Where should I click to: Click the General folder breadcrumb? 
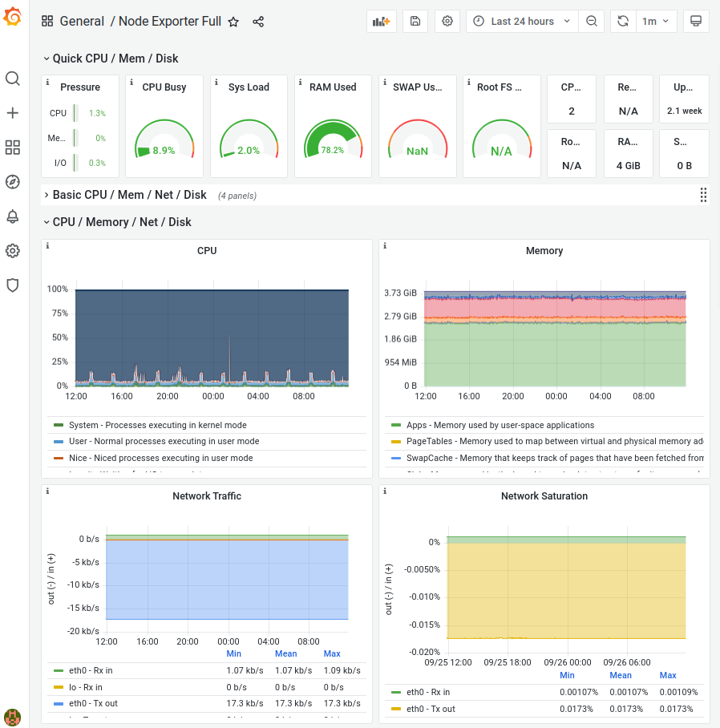82,22
